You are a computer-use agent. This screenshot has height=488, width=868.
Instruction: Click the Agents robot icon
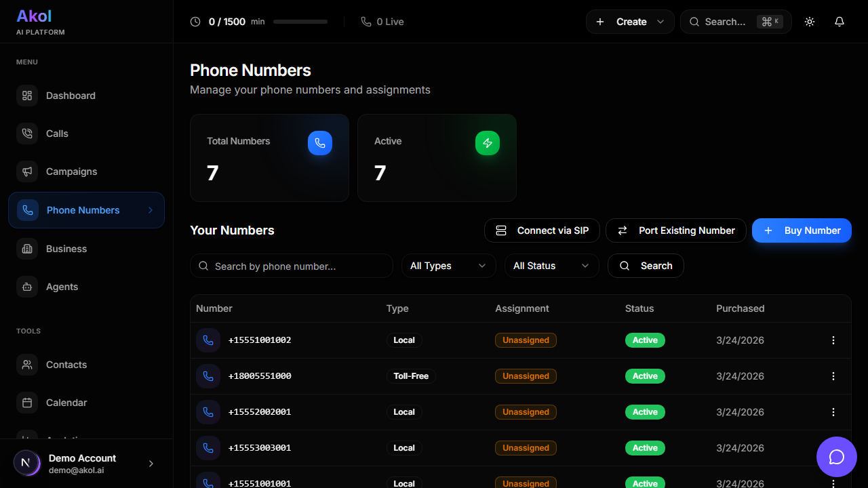[x=27, y=287]
